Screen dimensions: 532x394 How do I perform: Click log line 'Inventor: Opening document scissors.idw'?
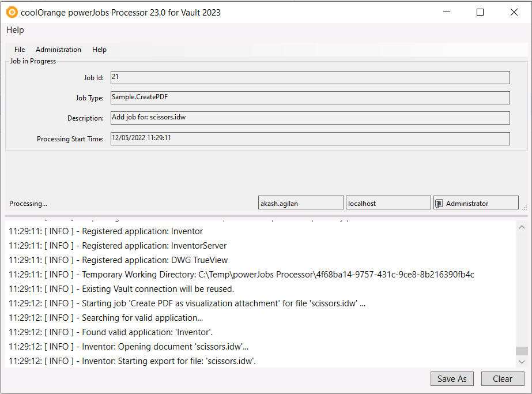129,347
